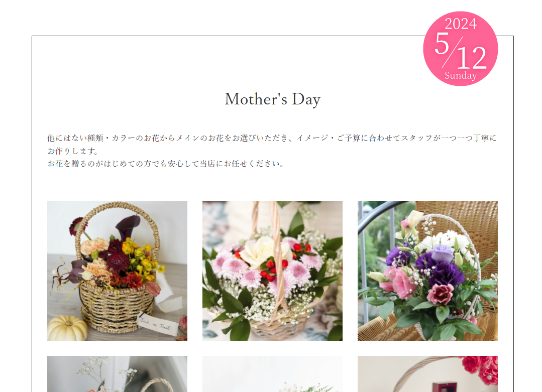Click the small white pumpkin in first photo
This screenshot has height=392, width=542.
point(67,328)
